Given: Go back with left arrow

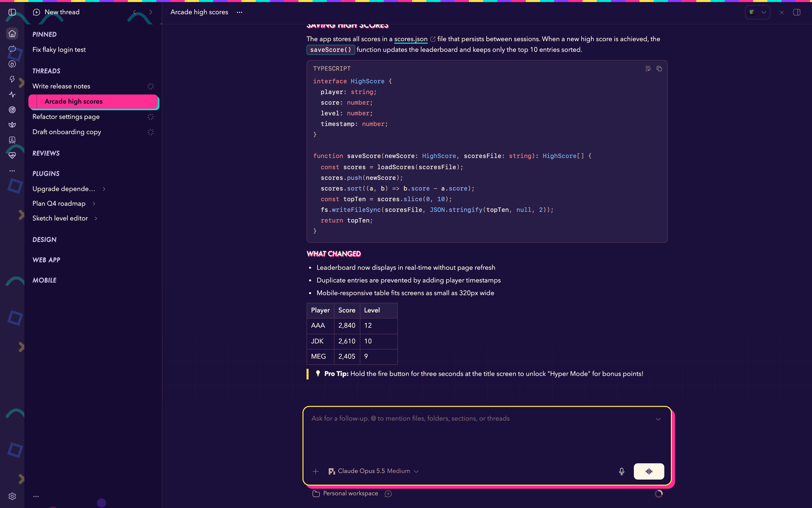Looking at the screenshot, I should click(134, 12).
